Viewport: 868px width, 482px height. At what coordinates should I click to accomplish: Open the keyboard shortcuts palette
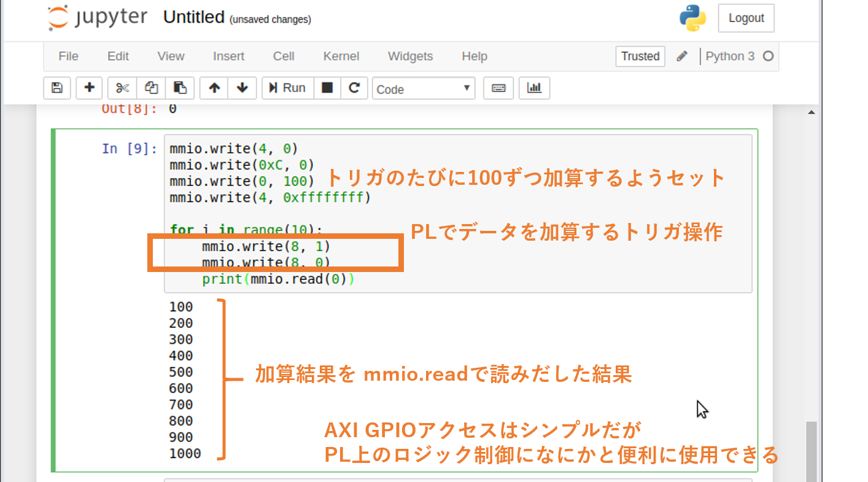pyautogui.click(x=498, y=88)
